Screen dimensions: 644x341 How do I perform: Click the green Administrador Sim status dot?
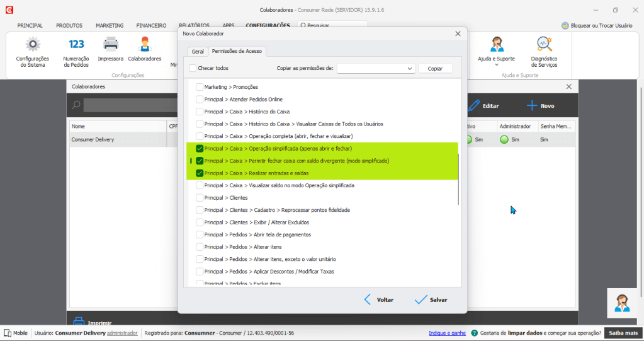504,139
